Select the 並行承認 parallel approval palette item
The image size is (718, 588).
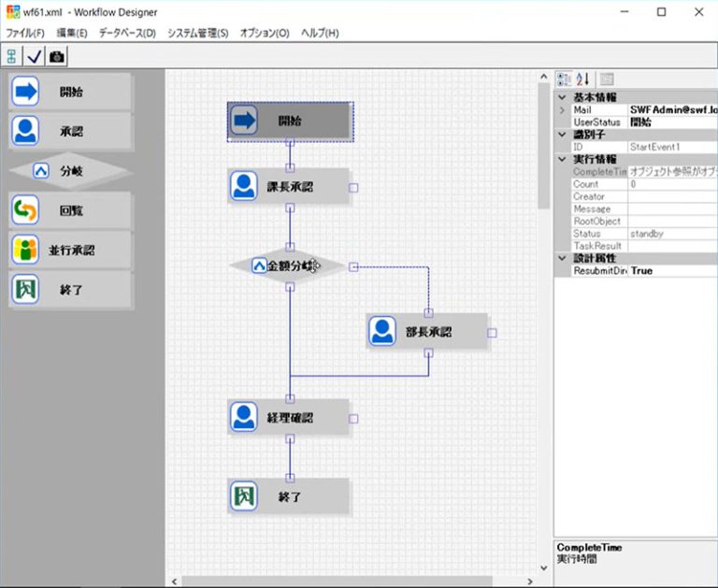coord(70,251)
